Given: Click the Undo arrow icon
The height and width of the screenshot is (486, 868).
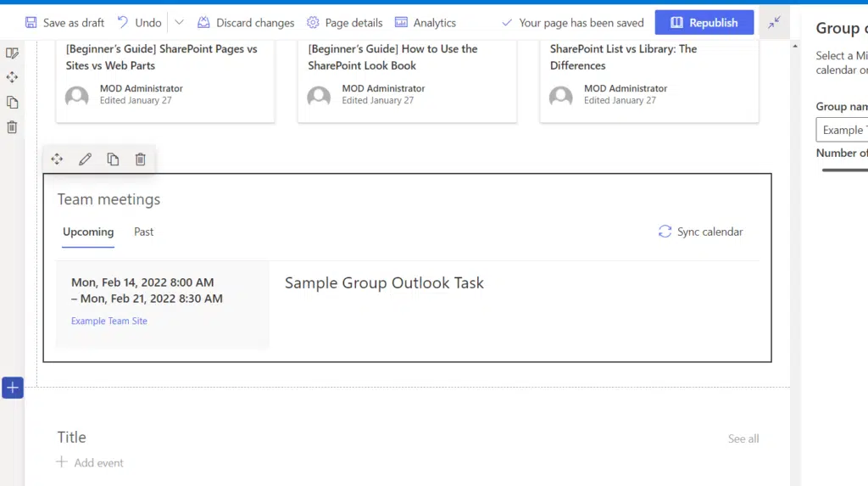Looking at the screenshot, I should [x=123, y=22].
